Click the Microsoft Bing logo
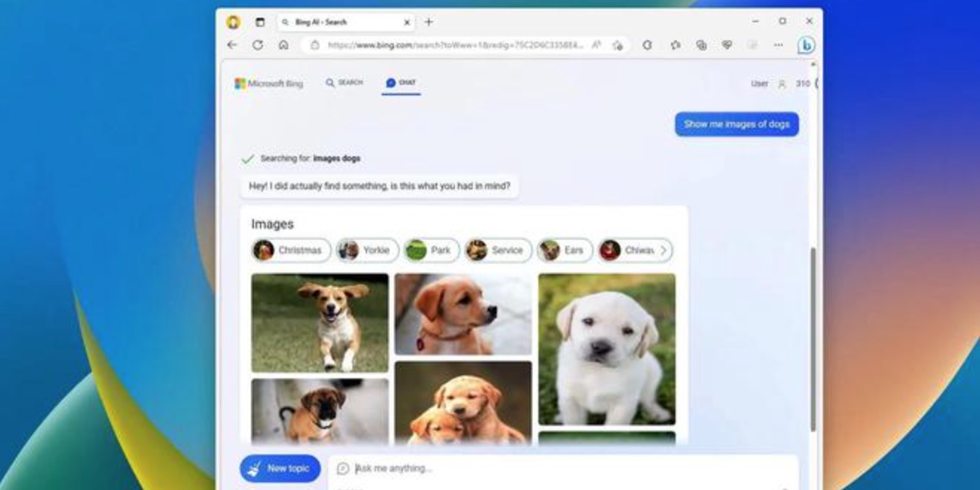This screenshot has height=490, width=980. pos(269,83)
